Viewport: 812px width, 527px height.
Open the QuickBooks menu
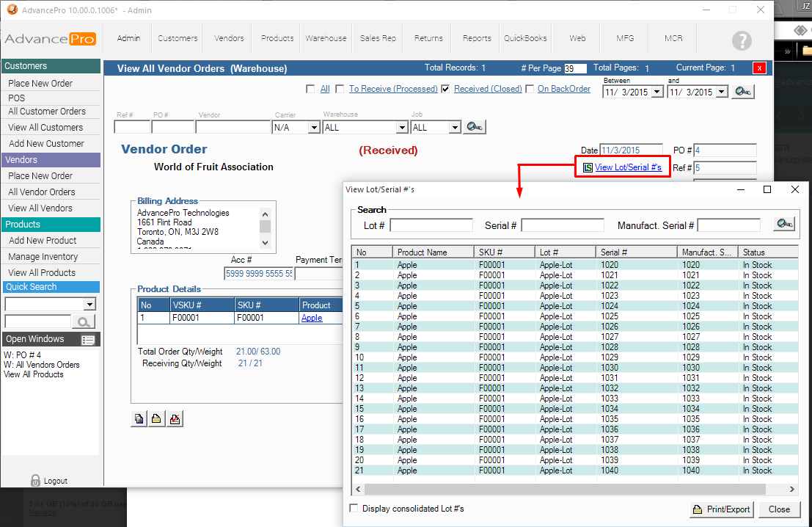pos(525,38)
